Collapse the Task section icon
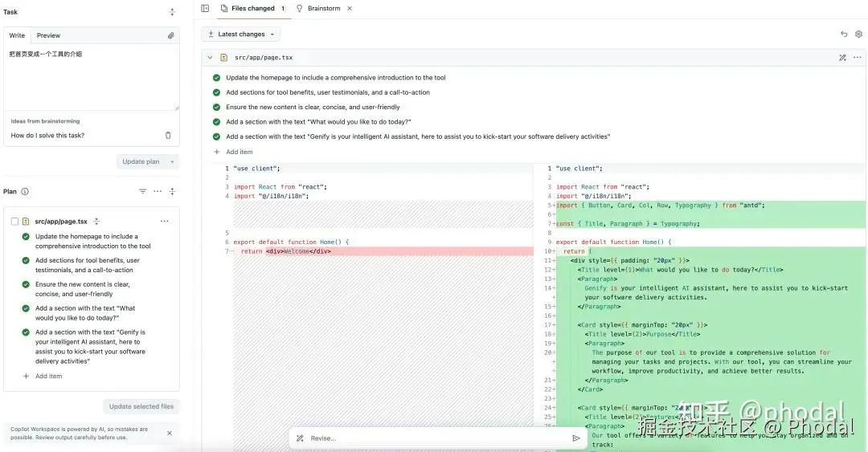The width and height of the screenshot is (868, 452). [x=172, y=11]
